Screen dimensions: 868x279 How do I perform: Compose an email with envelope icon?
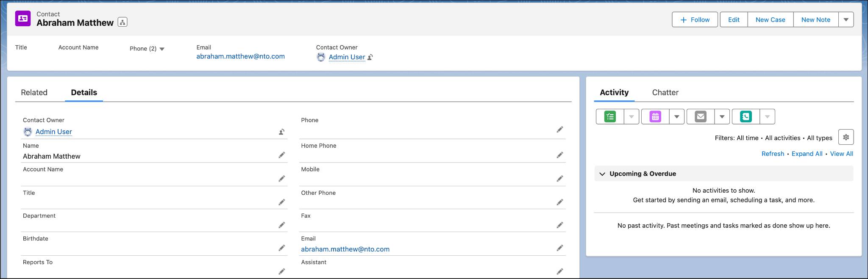point(701,116)
